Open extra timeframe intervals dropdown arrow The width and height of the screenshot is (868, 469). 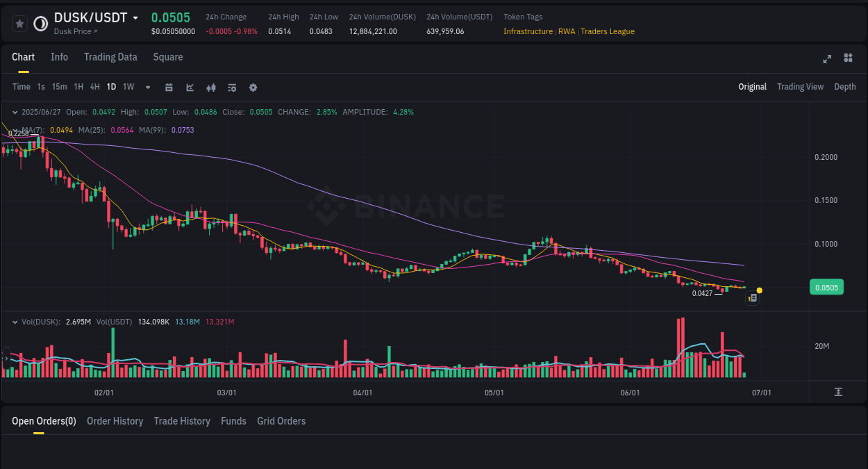pyautogui.click(x=147, y=87)
